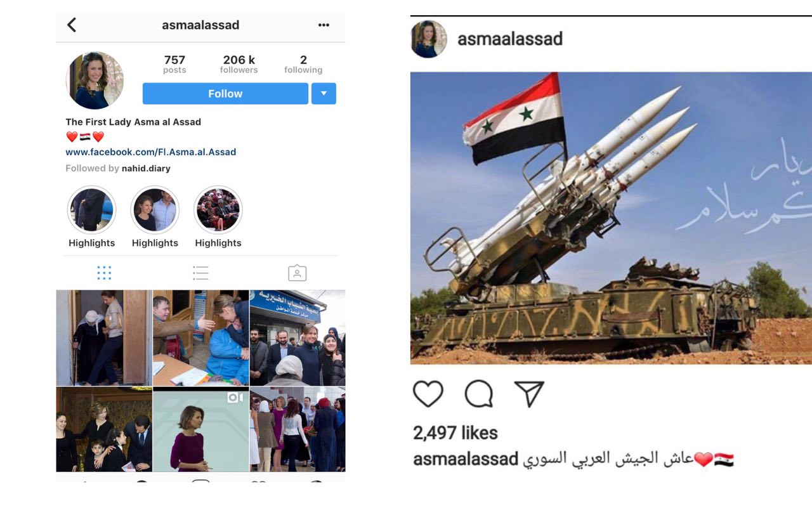Like the post with heart icon
Image resolution: width=812 pixels, height=508 pixels.
[428, 394]
